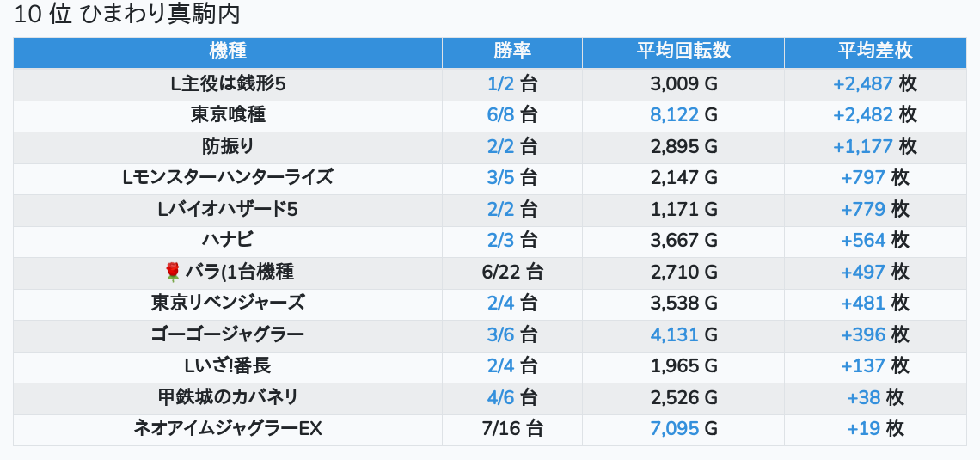Open the +2,482 difference link
The image size is (980, 460).
[x=863, y=115]
